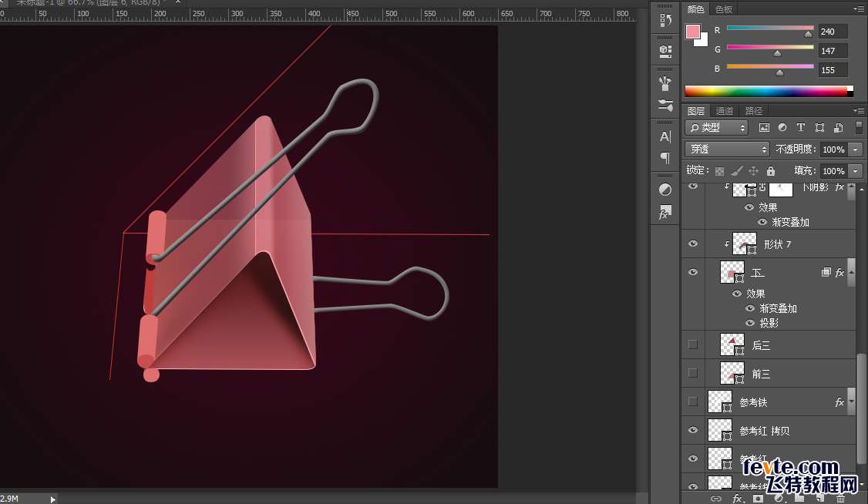Click mask link icon on 下阴影 layer

[763, 188]
